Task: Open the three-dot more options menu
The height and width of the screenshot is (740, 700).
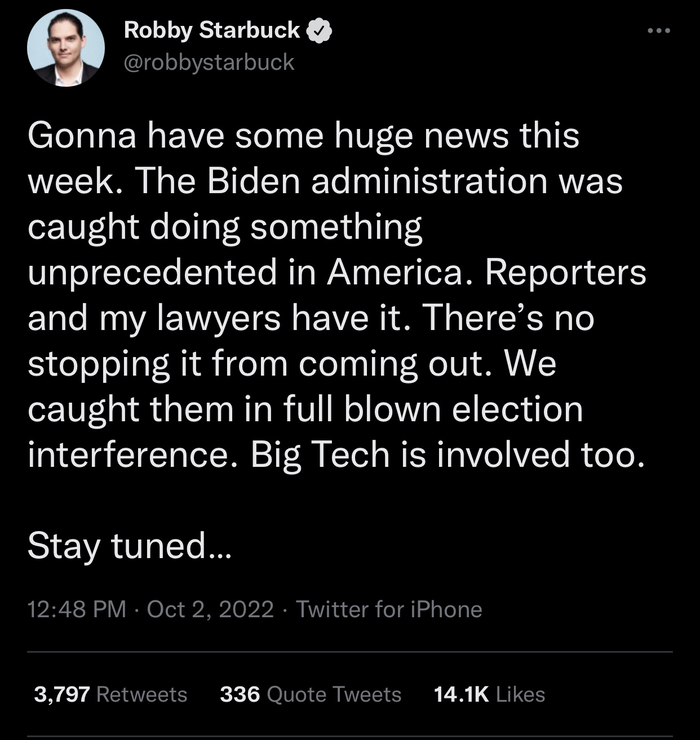Action: point(657,31)
